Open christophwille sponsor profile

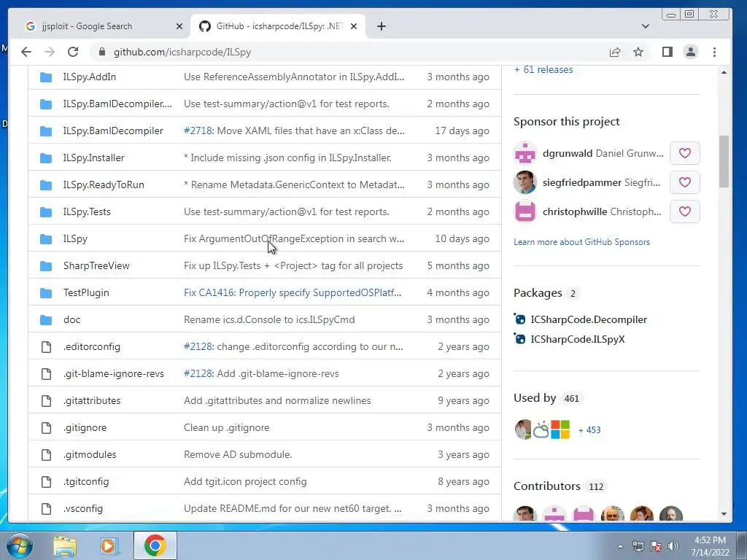pyautogui.click(x=575, y=211)
